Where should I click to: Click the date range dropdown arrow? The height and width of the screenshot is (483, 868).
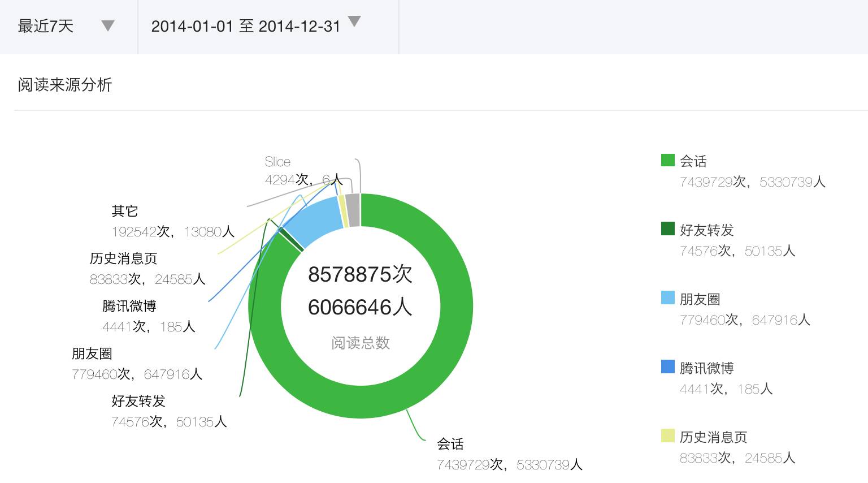(354, 21)
